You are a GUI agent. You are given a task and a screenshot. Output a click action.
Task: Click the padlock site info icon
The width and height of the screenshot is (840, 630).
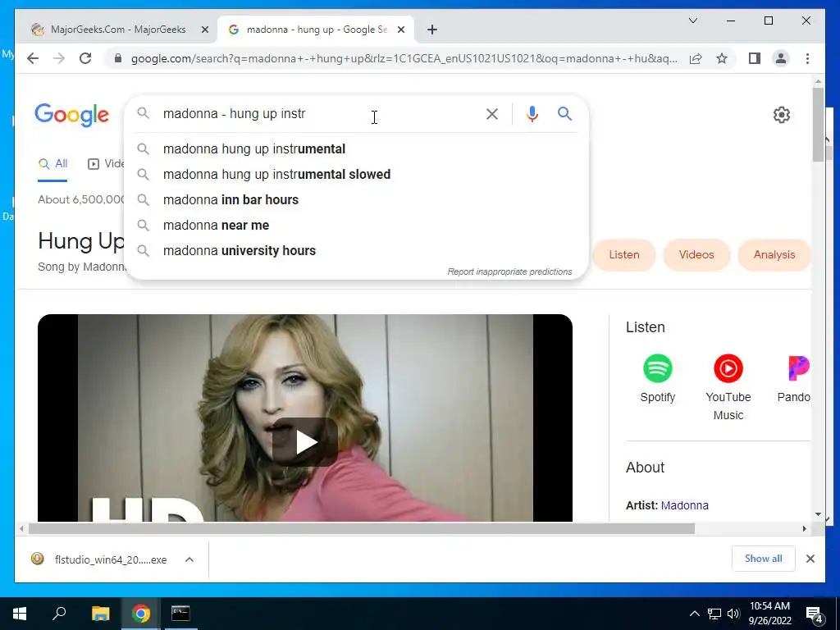coord(118,58)
